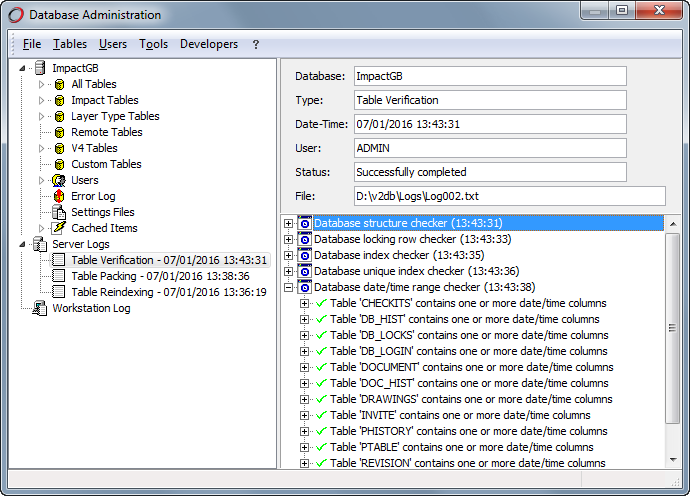
Task: Expand the Database structure checker entry
Action: tap(288, 223)
